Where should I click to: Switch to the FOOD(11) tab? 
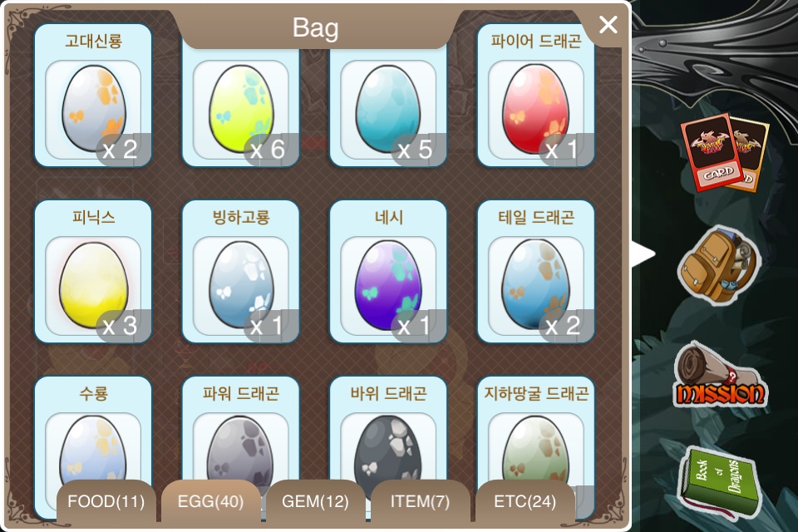click(x=106, y=501)
